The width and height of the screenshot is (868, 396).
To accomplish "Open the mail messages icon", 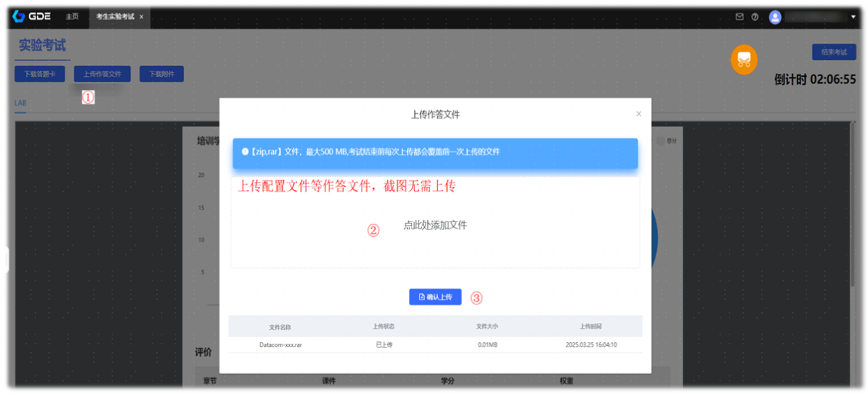I will [739, 16].
